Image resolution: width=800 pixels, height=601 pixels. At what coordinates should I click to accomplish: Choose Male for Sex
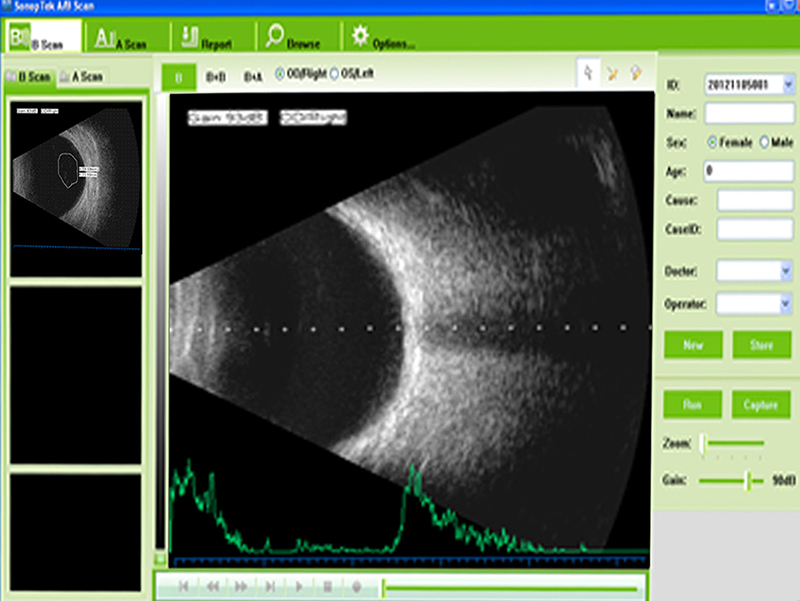[x=765, y=142]
